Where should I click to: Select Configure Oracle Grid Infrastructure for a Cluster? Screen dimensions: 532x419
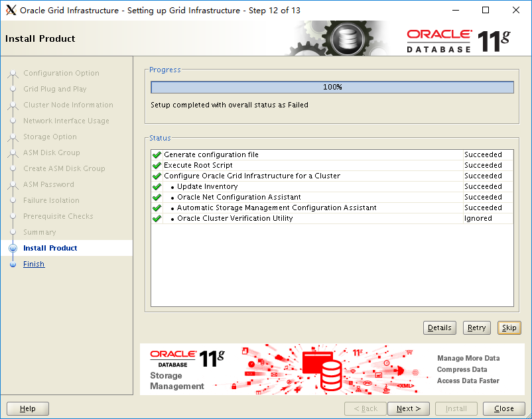tap(332, 176)
